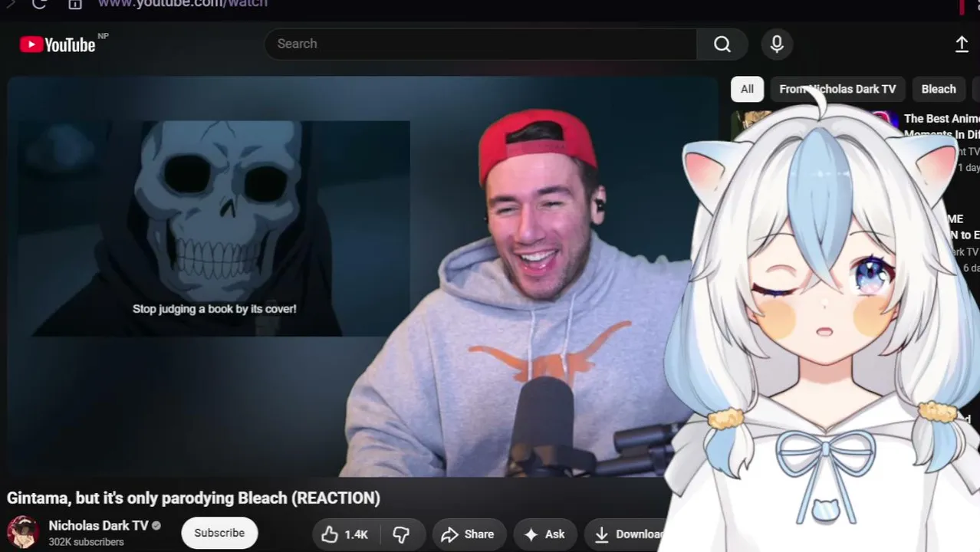Click the www.youtube.com/watch address bar

click(x=183, y=4)
